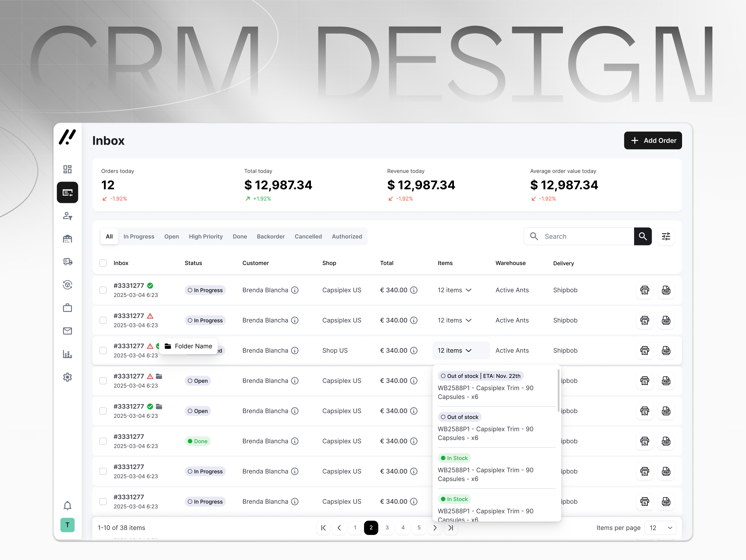This screenshot has height=560, width=746.
Task: Toggle the select-all checkbox in table header
Action: 103,263
